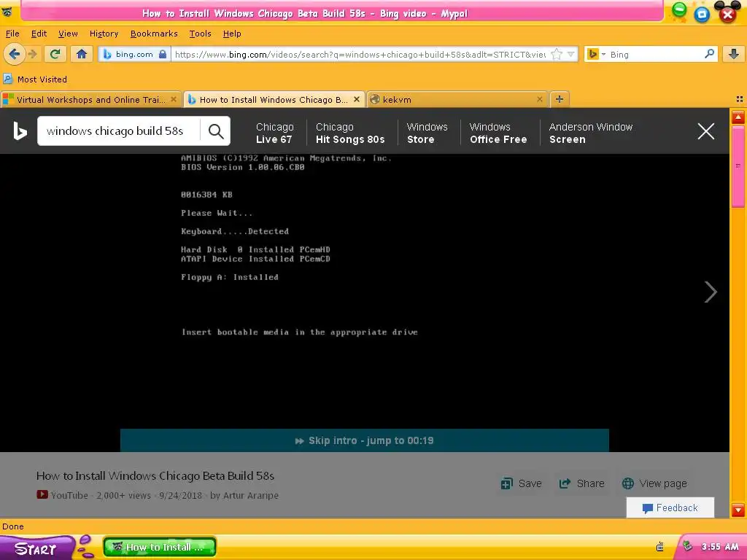Click the How to Install taskbar button
Screen dimensions: 747x560
pos(160,547)
